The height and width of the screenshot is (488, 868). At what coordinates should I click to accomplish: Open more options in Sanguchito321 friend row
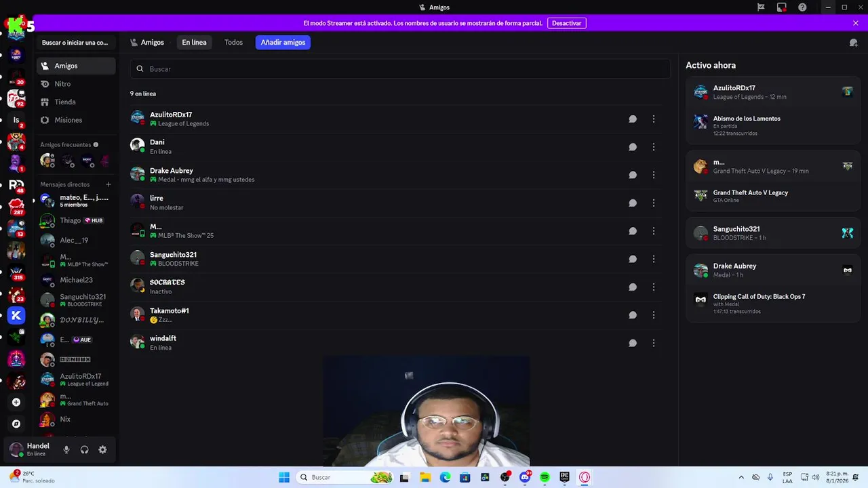(x=653, y=259)
